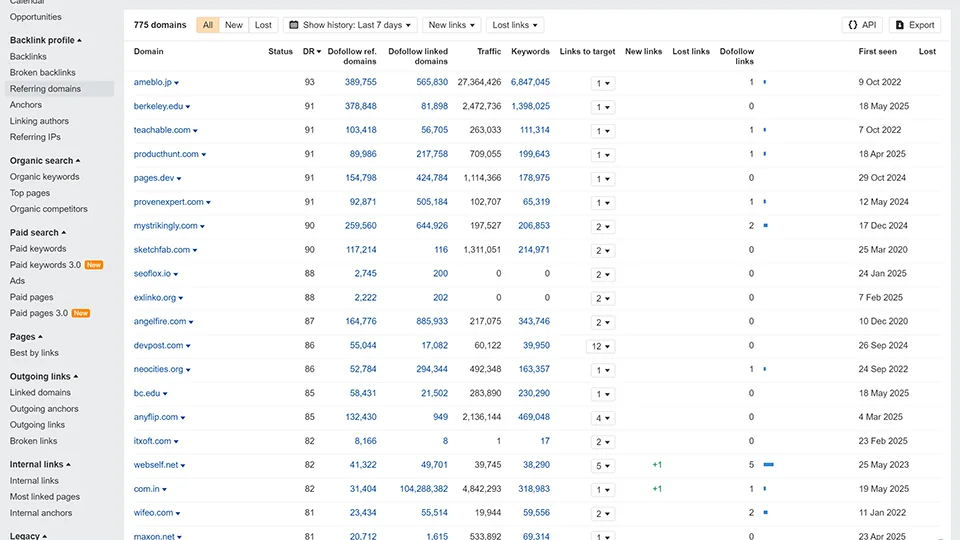Click the DR column sort arrow
The image size is (960, 540).
[x=320, y=51]
